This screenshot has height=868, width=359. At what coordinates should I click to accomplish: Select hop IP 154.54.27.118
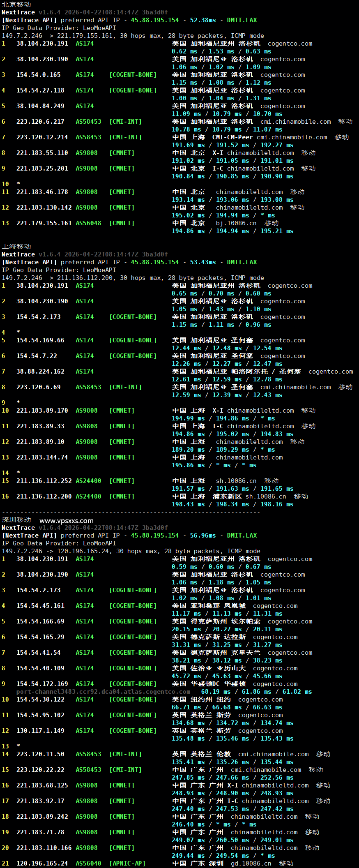[x=40, y=90]
